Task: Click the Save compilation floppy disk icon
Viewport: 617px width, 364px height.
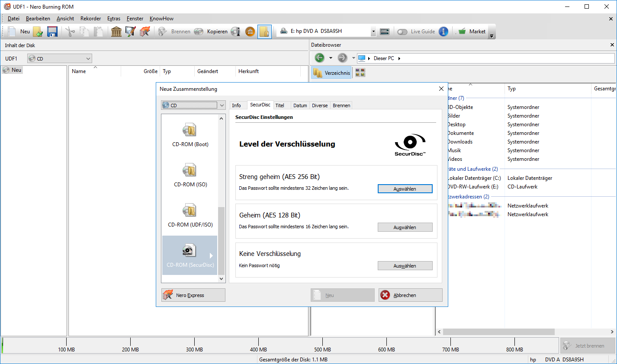Action: pyautogui.click(x=52, y=32)
